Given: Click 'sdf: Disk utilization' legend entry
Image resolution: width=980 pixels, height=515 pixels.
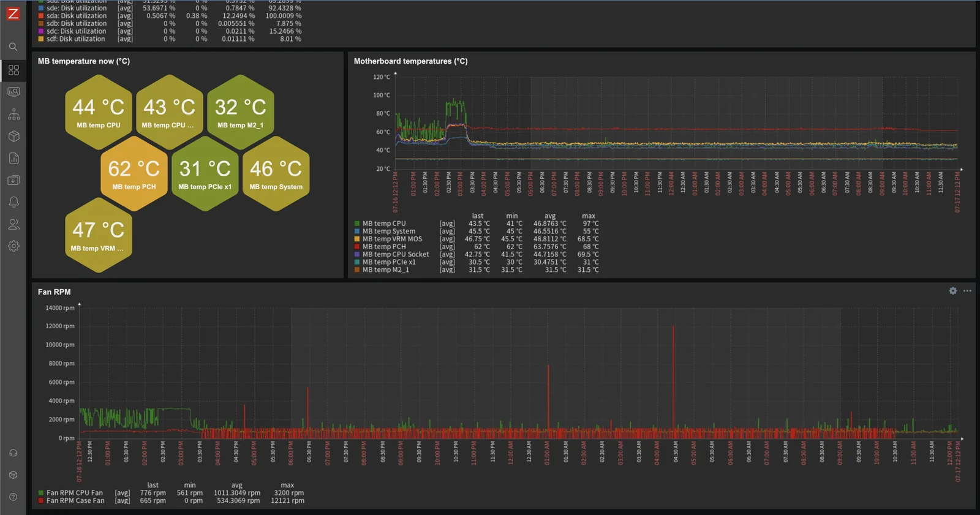Looking at the screenshot, I should (x=76, y=39).
